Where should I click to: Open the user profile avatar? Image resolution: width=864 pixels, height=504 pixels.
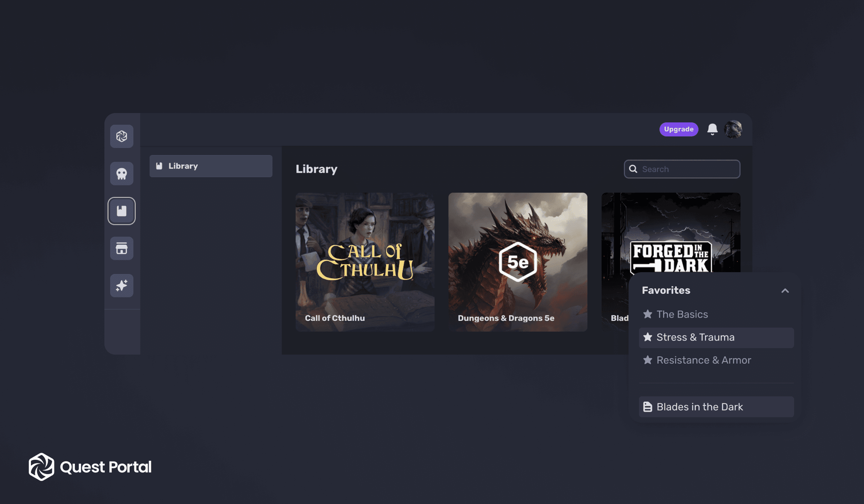(733, 129)
